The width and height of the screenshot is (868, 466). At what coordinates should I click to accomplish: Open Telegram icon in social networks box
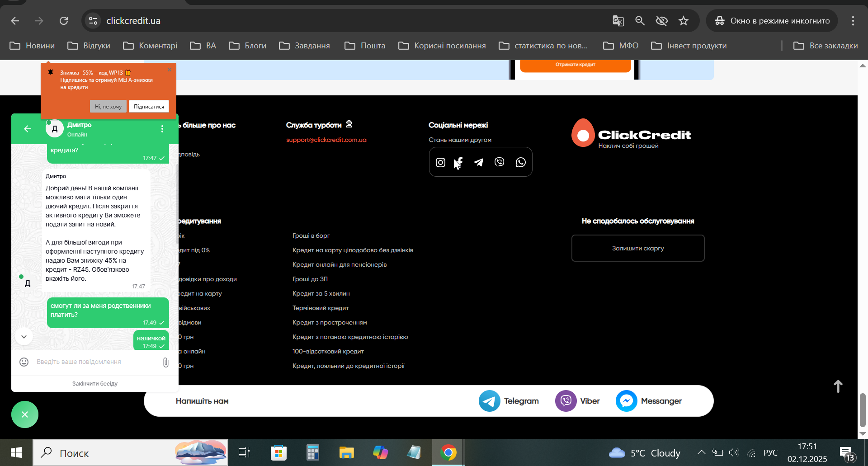point(479,162)
